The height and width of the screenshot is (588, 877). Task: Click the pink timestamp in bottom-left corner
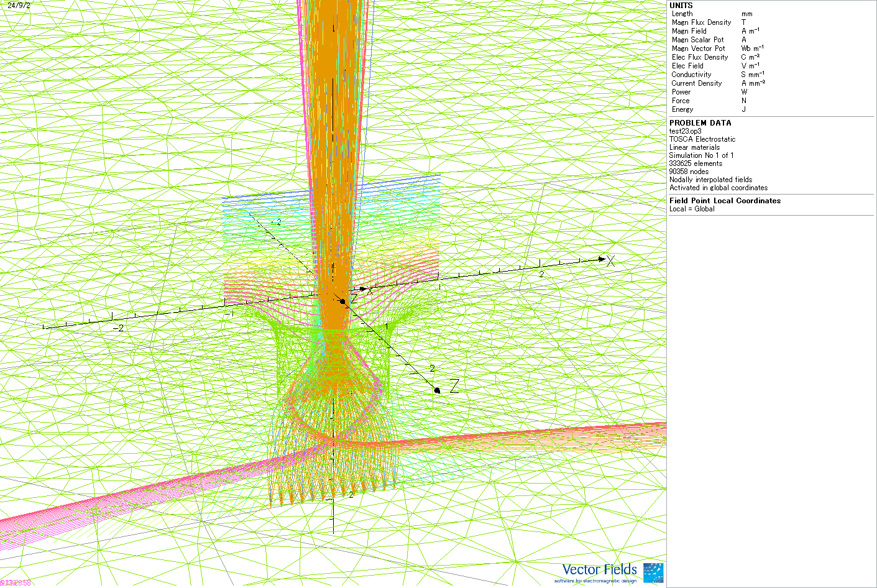(x=16, y=583)
